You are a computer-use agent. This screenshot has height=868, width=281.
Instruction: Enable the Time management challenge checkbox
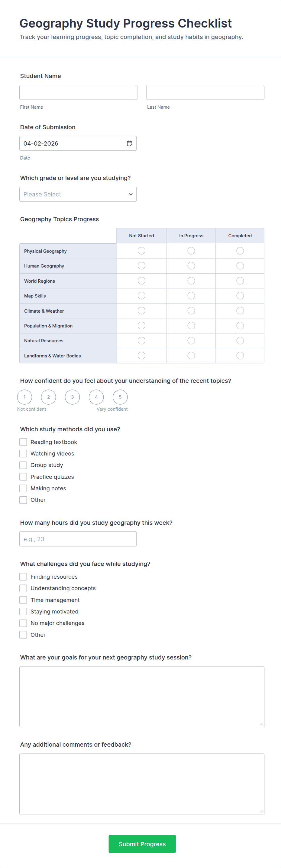click(23, 600)
